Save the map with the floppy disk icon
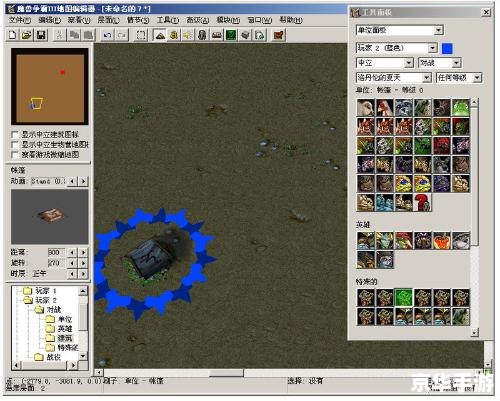 (x=41, y=35)
